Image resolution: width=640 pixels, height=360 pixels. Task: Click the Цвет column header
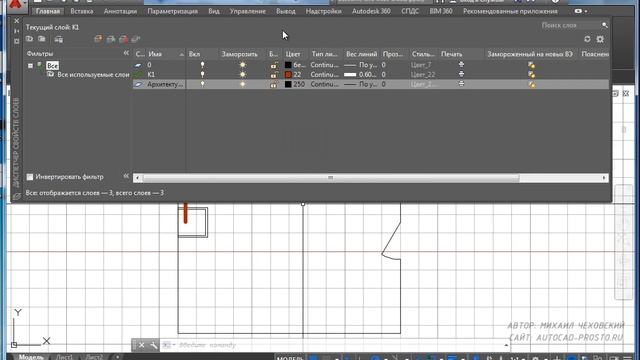click(x=293, y=54)
